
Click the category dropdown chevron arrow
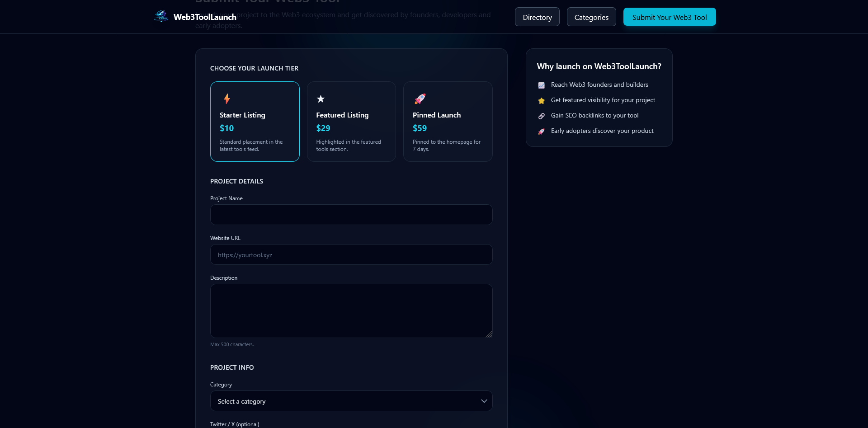(x=484, y=401)
